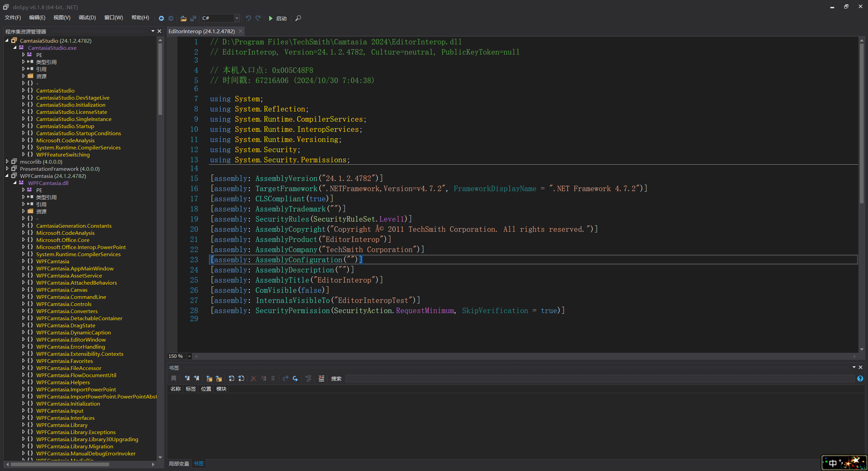Open the 150 % zoom dropdown

190,356
